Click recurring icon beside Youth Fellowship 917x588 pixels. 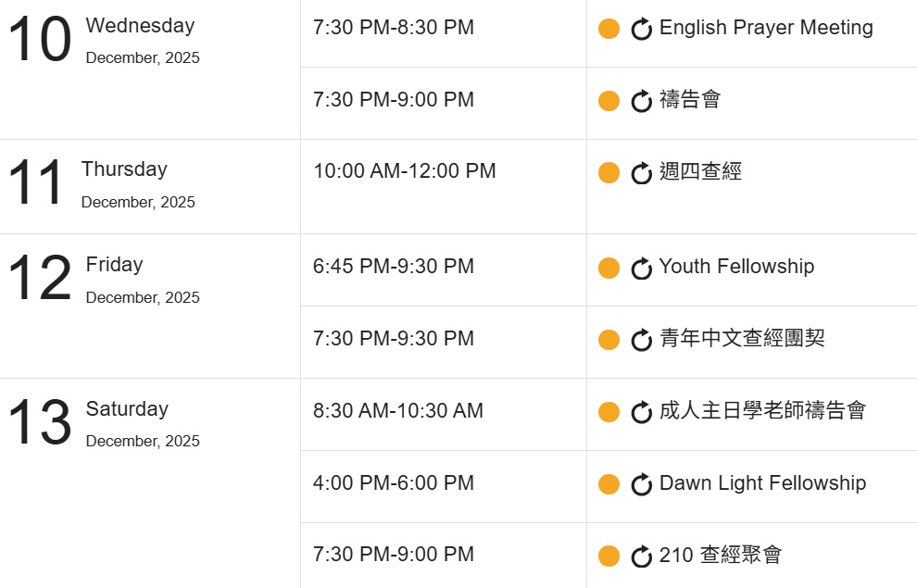click(641, 269)
